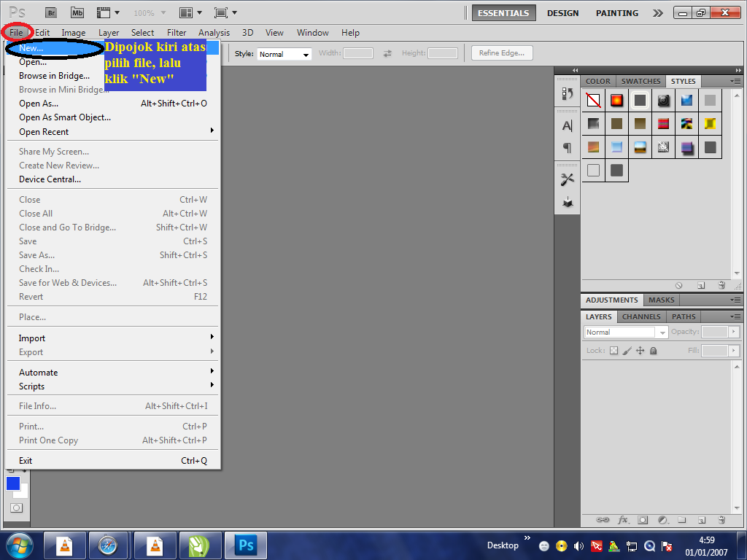
Task: Open the layer blend mode dropdown
Action: click(625, 332)
